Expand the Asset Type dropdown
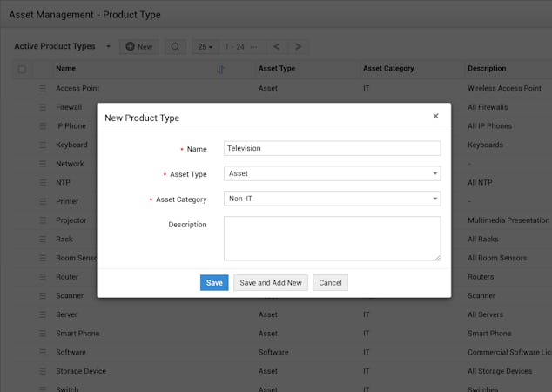 [x=332, y=173]
